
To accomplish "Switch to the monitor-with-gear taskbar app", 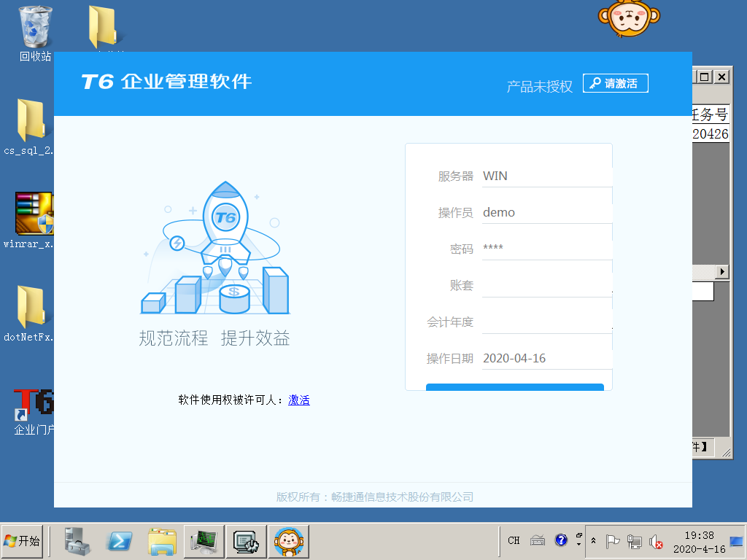I will pos(247,542).
